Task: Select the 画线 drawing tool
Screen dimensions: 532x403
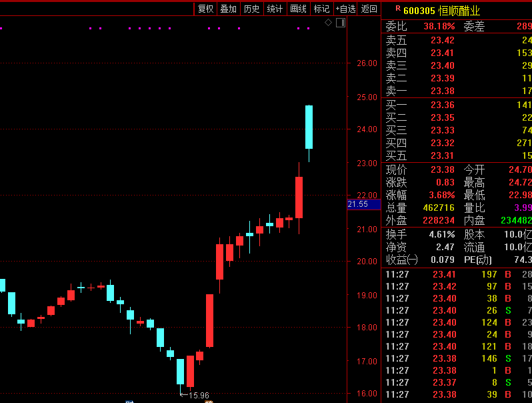Action: pos(298,9)
